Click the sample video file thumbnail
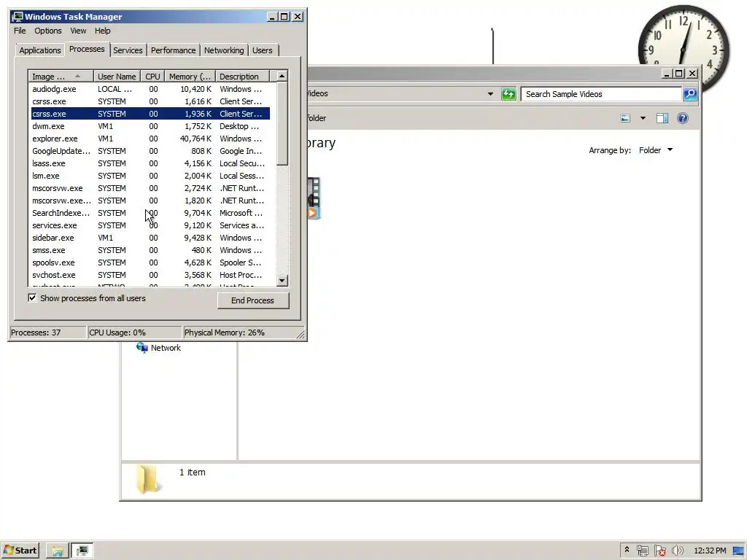 click(x=314, y=198)
